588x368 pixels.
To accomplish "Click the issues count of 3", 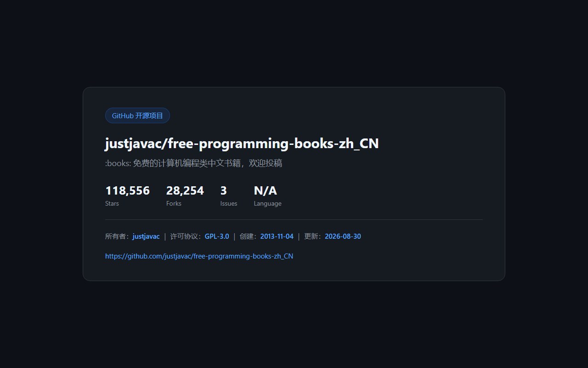I will [224, 190].
